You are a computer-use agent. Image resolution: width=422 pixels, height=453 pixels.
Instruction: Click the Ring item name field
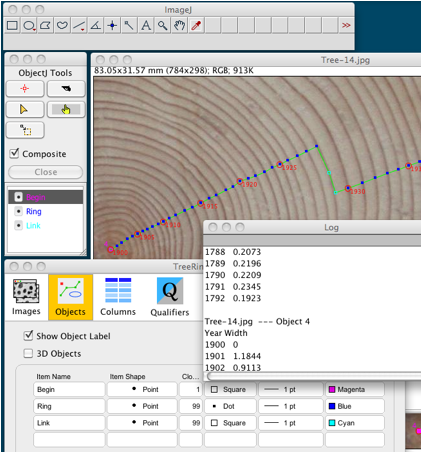[69, 406]
